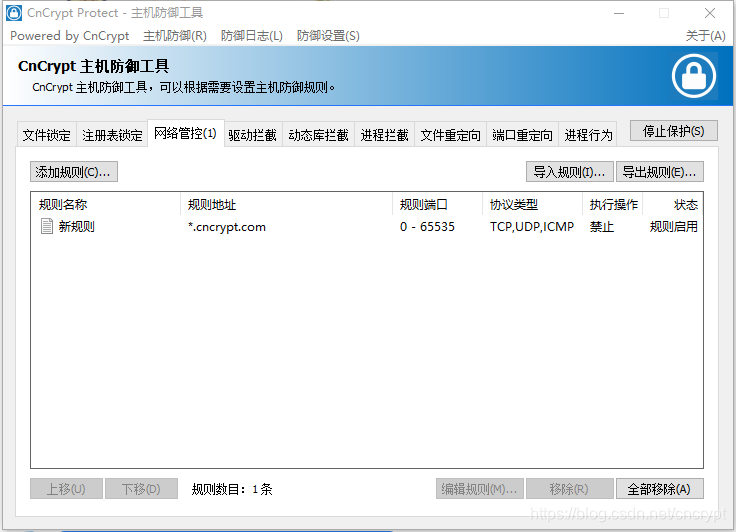Screen dimensions: 736x532
Task: Click the CnCrypt app icon in title bar
Action: [14, 13]
